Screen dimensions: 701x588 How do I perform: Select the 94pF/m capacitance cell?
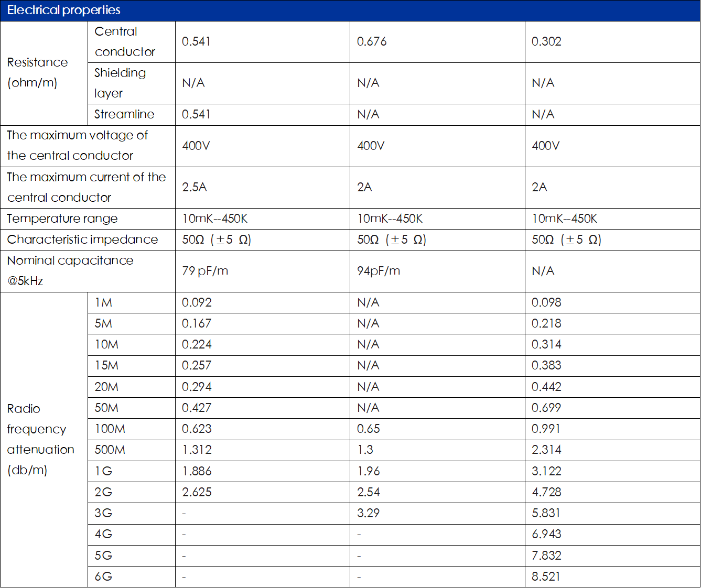click(379, 271)
